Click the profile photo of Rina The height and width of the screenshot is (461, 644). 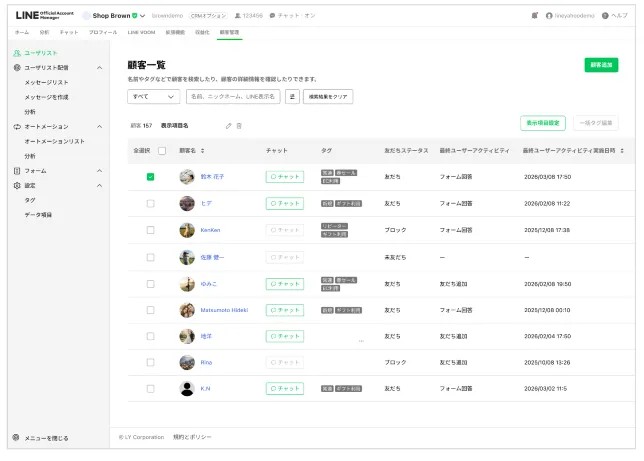(x=187, y=362)
